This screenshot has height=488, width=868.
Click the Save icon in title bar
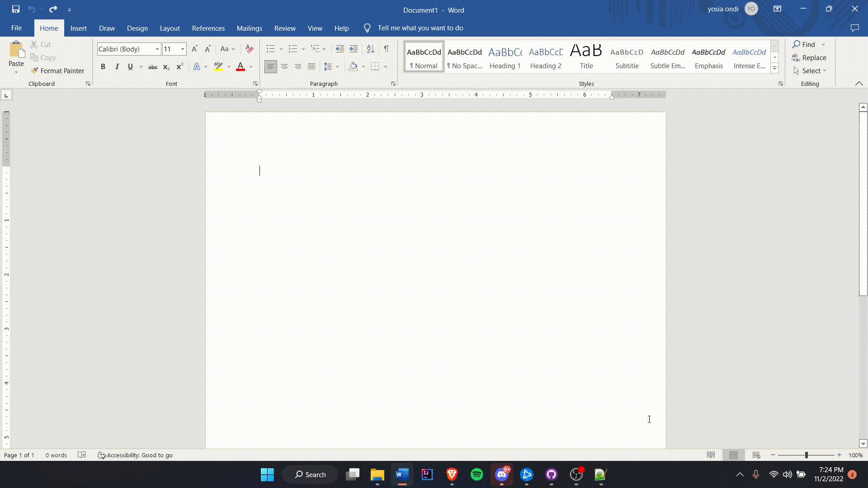pyautogui.click(x=16, y=9)
